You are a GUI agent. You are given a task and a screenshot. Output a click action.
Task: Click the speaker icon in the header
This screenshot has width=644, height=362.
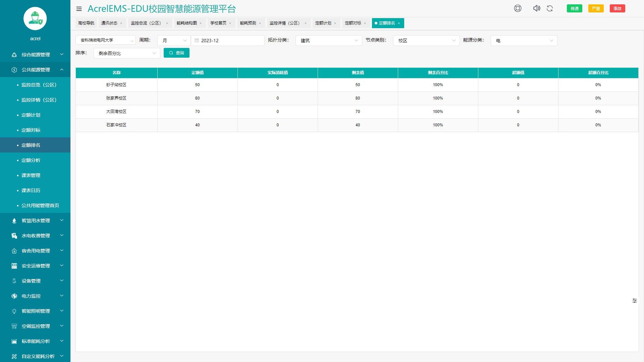pos(536,8)
